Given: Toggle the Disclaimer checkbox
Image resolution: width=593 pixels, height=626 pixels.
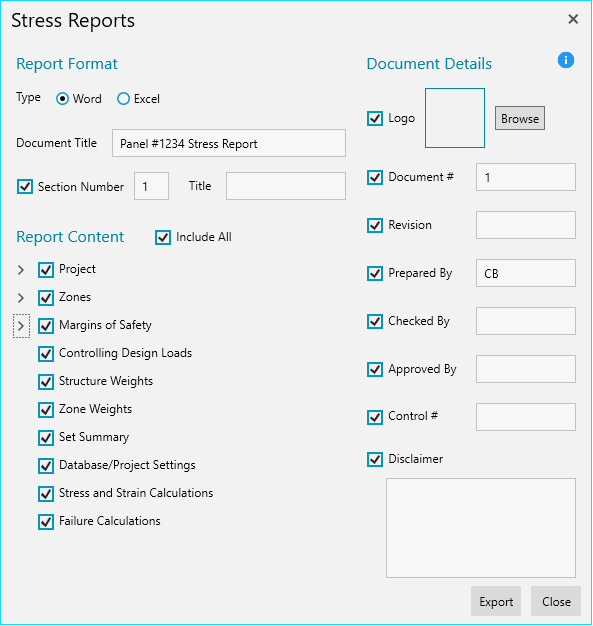Looking at the screenshot, I should [375, 459].
